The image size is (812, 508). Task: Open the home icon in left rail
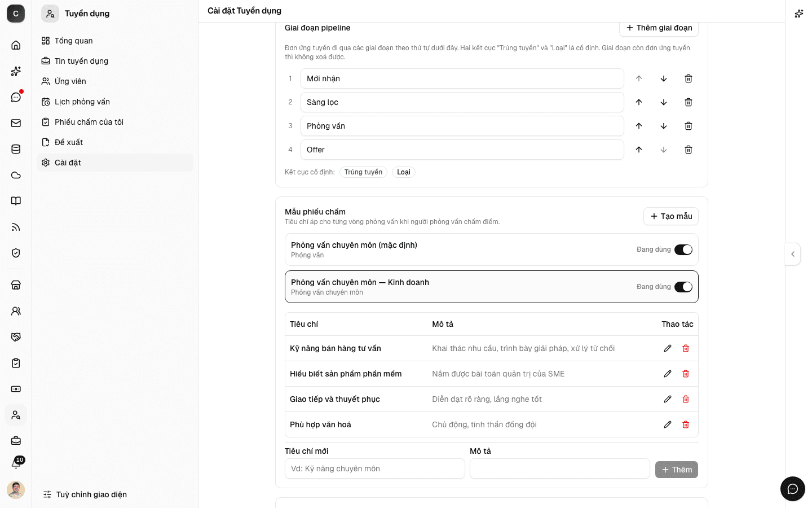16,45
